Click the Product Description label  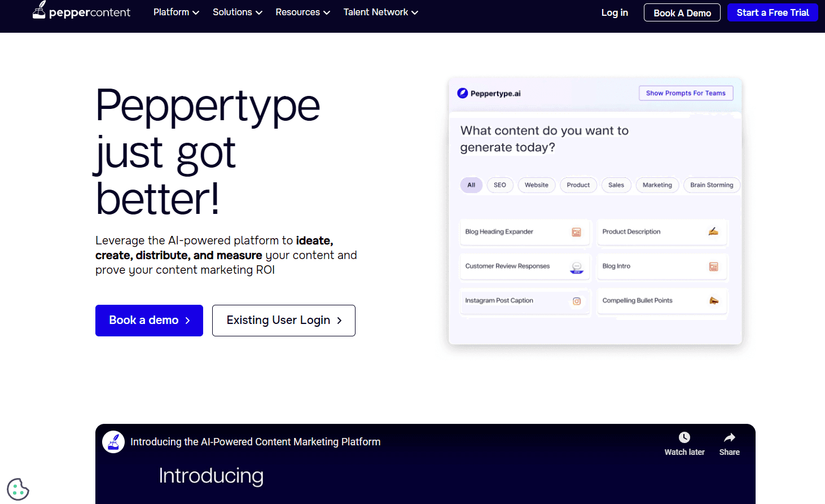click(x=631, y=232)
